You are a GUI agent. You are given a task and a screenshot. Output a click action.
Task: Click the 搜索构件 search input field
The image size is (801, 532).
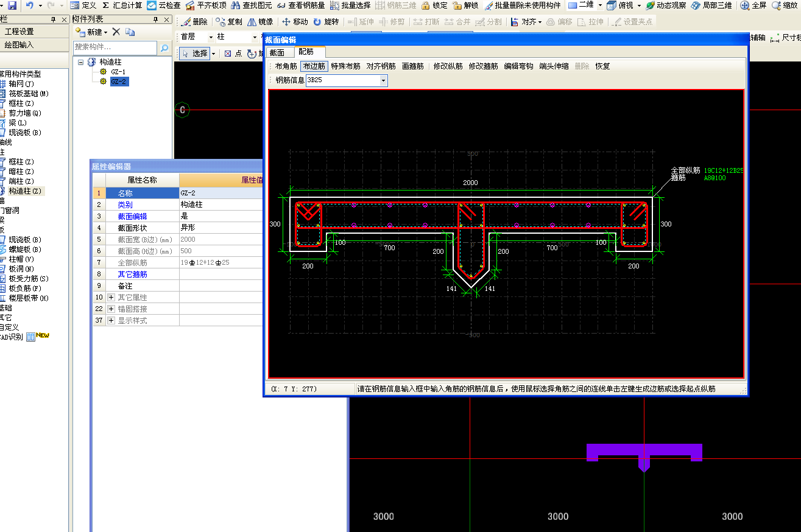click(115, 47)
